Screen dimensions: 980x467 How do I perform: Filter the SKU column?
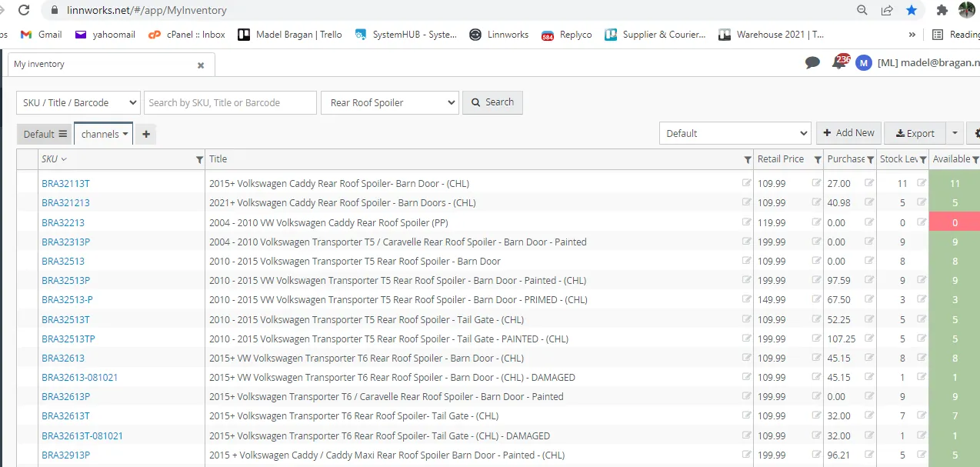pos(199,160)
